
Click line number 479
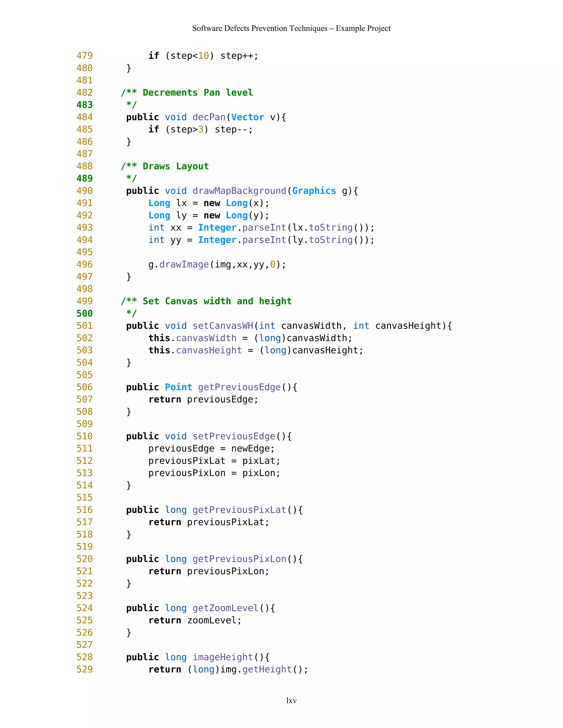(85, 55)
